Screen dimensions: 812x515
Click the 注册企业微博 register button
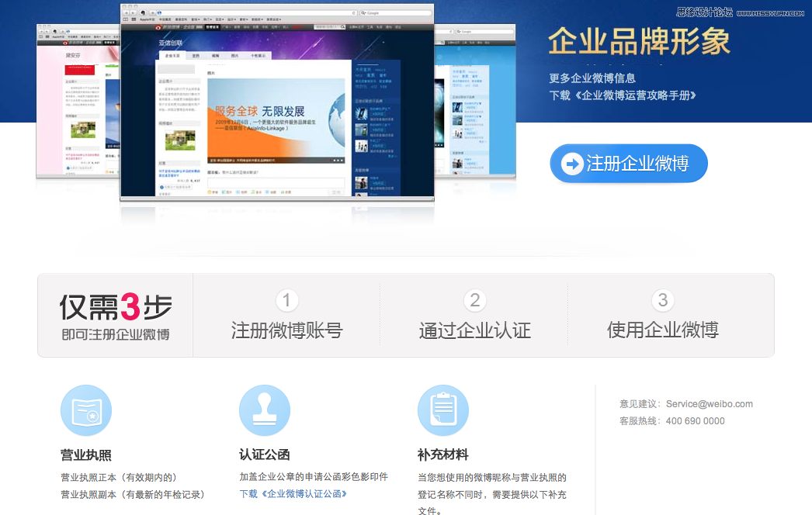point(629,164)
